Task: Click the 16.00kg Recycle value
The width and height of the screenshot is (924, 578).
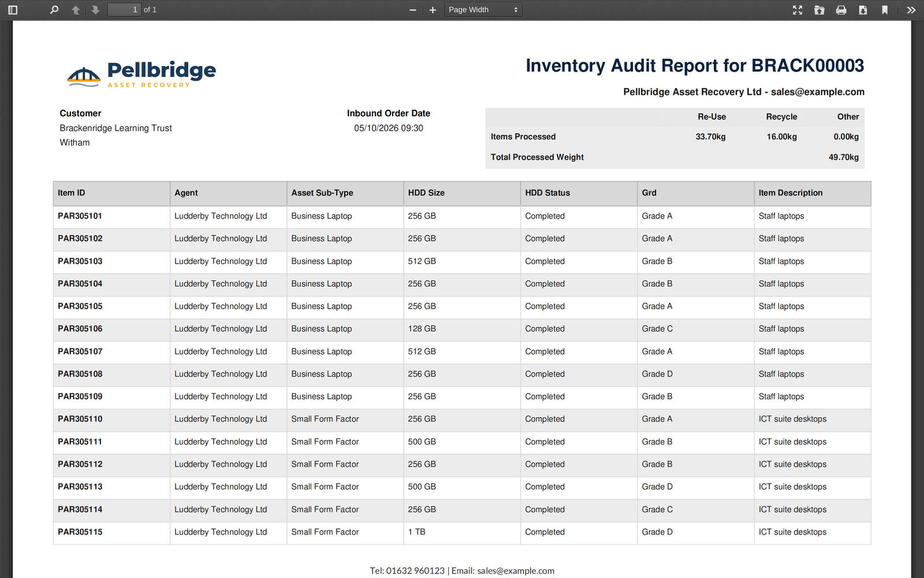Action: click(781, 137)
